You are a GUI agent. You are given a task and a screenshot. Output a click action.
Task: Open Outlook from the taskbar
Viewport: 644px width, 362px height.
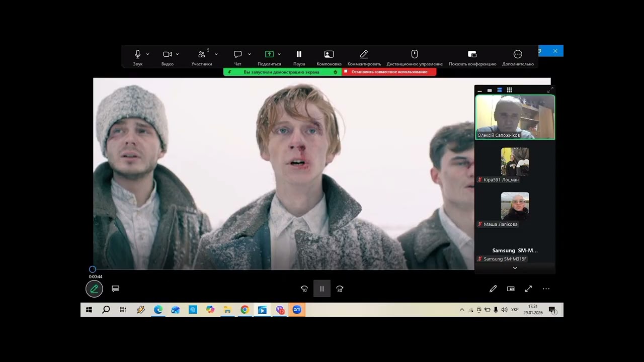click(x=175, y=310)
